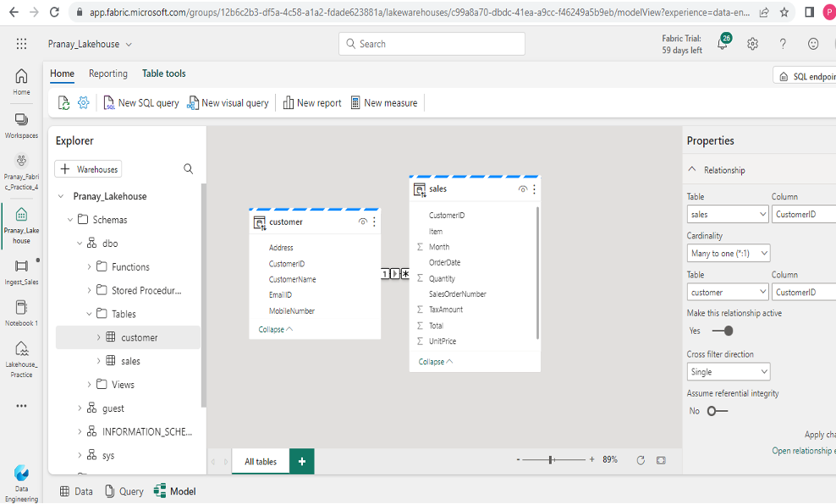Viewport: 836px width, 504px height.
Task: Open Cross filter direction dropdown
Action: pyautogui.click(x=729, y=372)
